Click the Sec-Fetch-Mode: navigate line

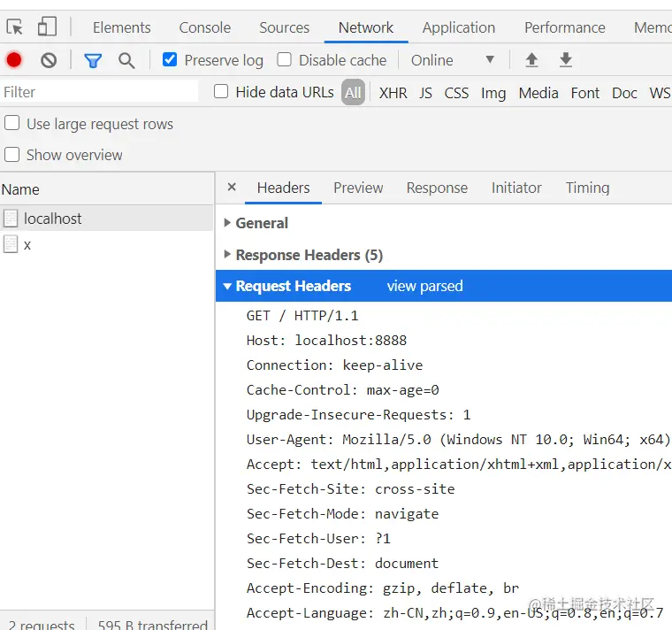pos(342,514)
